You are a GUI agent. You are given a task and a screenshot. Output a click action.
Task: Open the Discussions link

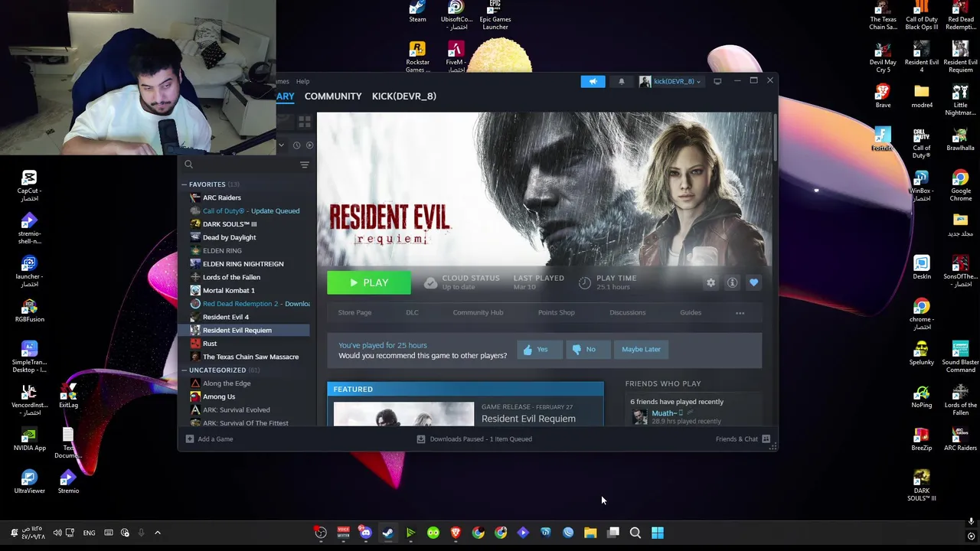pos(627,312)
